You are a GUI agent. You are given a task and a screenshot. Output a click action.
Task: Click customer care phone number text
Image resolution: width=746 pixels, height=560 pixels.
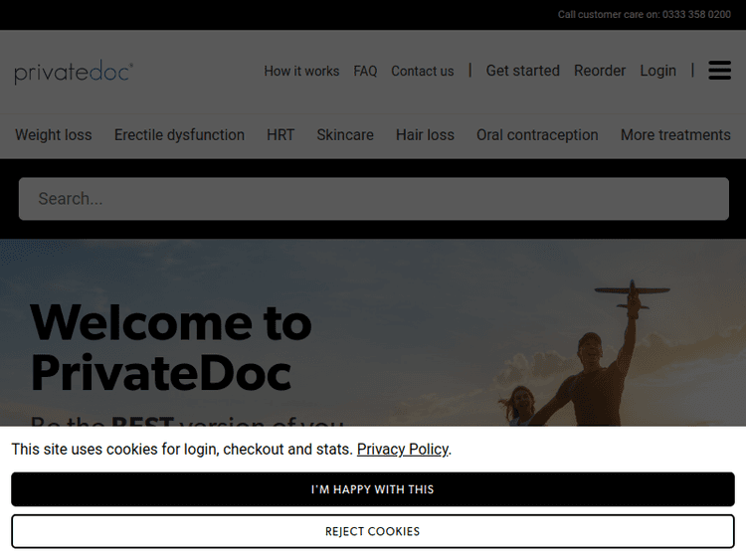pyautogui.click(x=645, y=14)
